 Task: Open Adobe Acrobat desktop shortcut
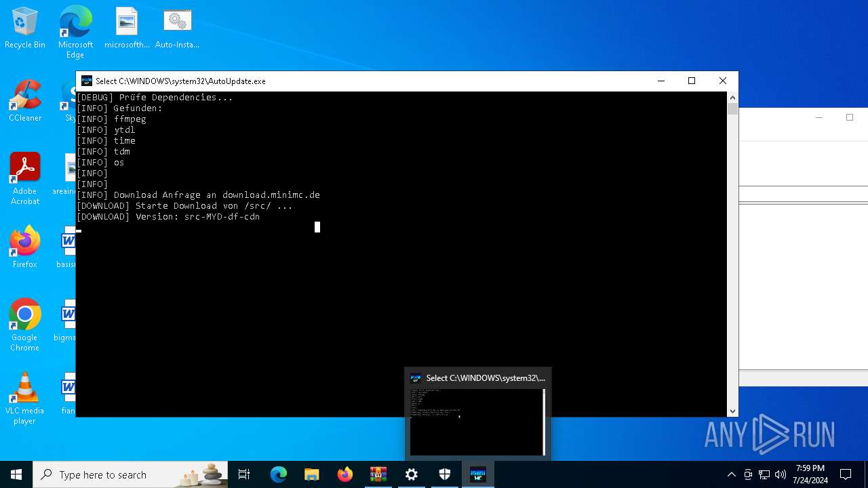[25, 179]
